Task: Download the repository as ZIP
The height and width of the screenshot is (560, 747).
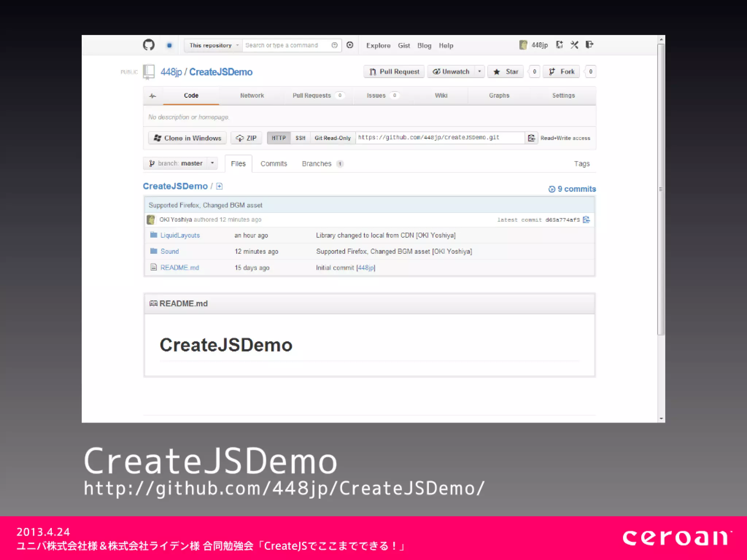Action: [x=246, y=138]
